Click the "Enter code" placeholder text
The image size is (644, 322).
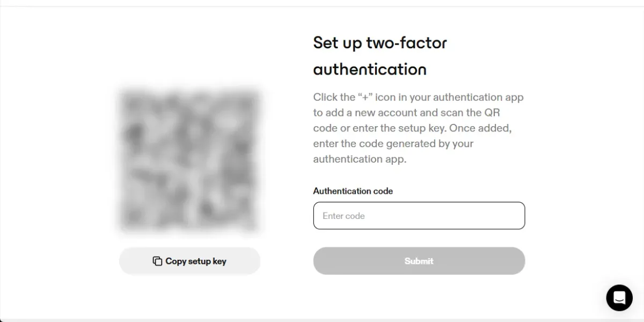pos(343,216)
